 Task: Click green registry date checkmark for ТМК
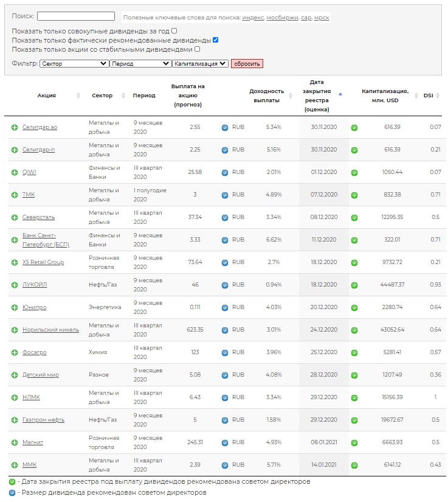coord(354,195)
